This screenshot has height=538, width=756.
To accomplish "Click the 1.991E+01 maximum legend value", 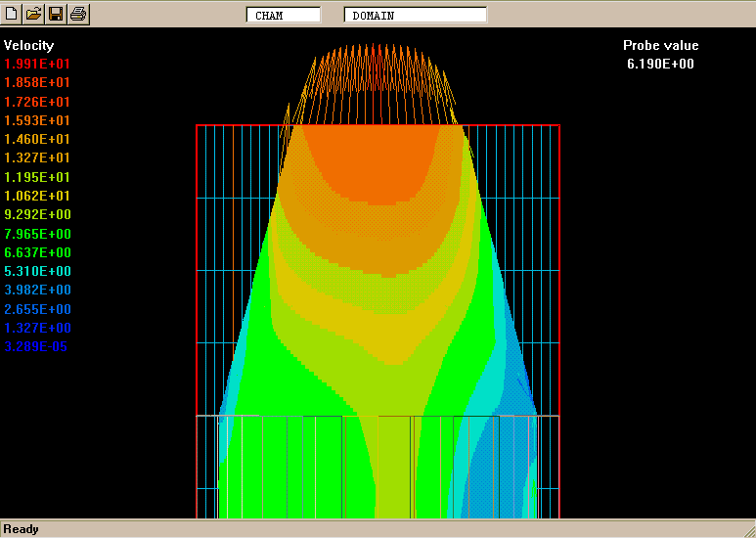I will [x=37, y=64].
